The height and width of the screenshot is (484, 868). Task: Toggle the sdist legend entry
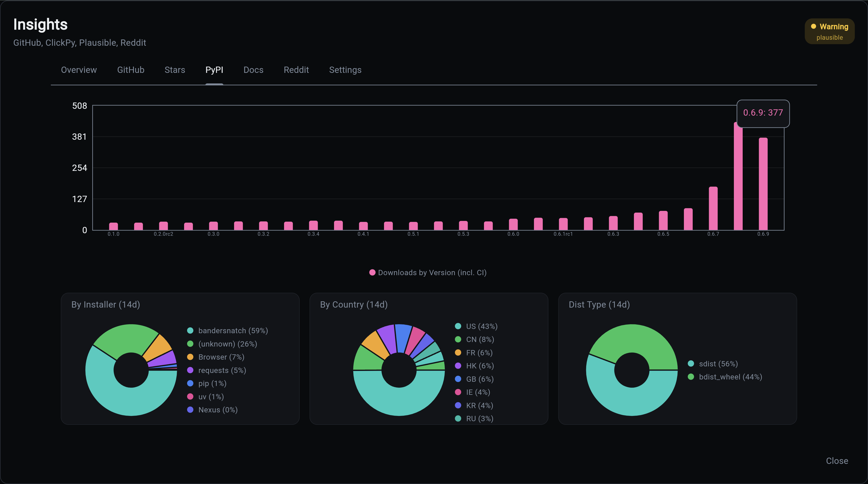[x=718, y=364]
